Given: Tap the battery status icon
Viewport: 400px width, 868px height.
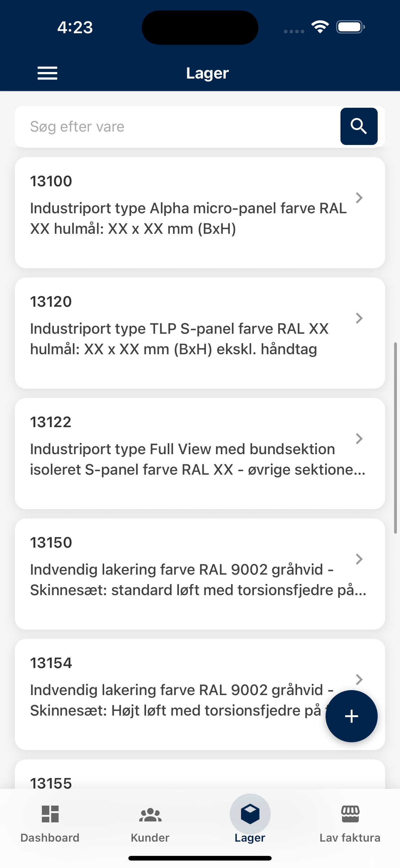Looking at the screenshot, I should point(350,27).
